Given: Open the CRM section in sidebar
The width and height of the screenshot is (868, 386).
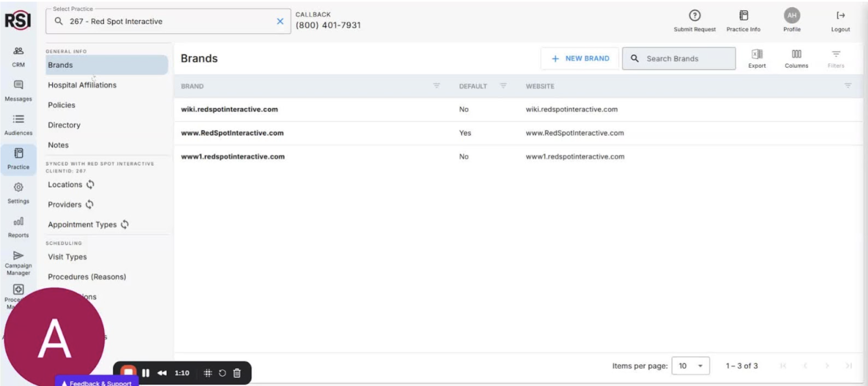Looking at the screenshot, I should coord(18,56).
